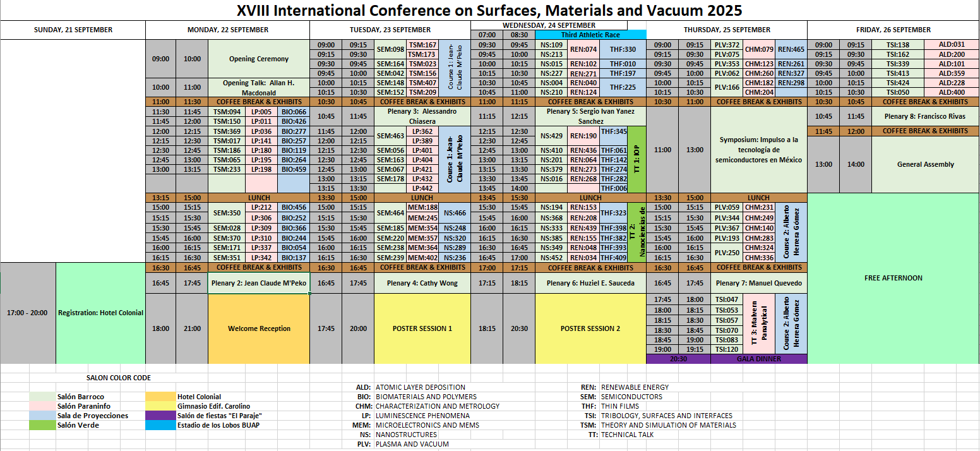
Task: Select the "Plenary 7: Manuel Quevedo" cell
Action: tap(759, 283)
